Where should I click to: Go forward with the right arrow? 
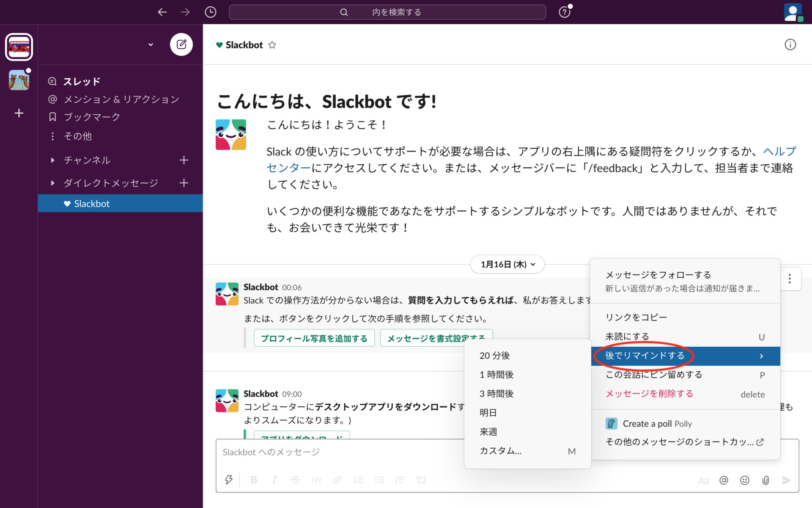(x=185, y=12)
